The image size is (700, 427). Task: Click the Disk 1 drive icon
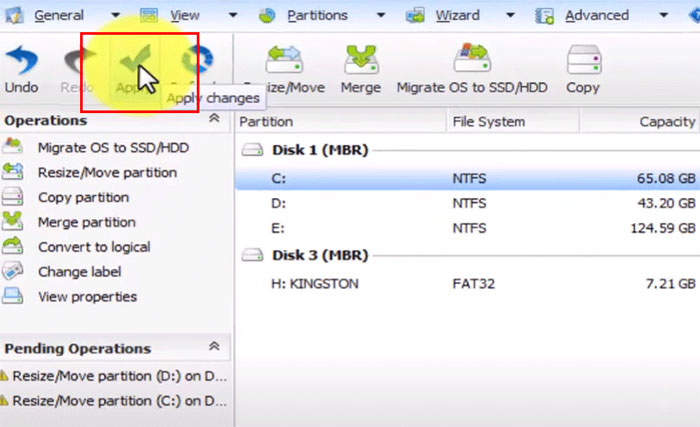(252, 150)
